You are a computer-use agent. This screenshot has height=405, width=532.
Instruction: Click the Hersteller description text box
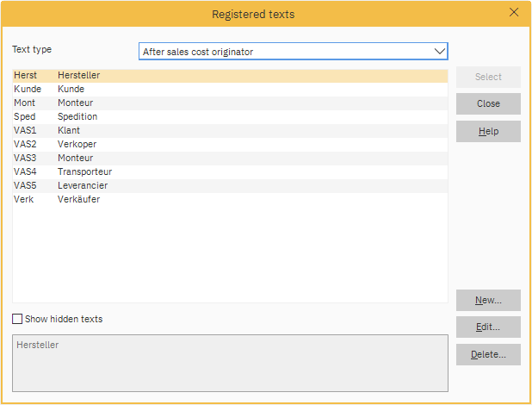point(230,363)
